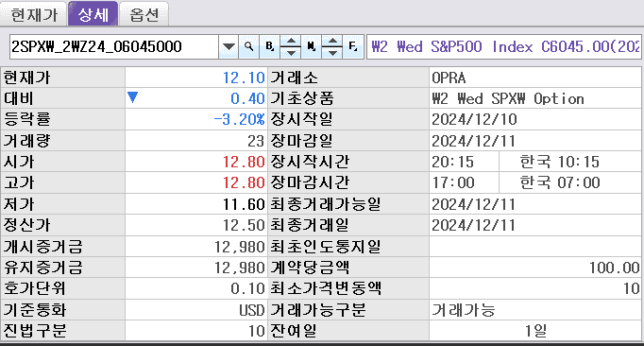Click the 장마감일 value 2024/12/11

[473, 141]
